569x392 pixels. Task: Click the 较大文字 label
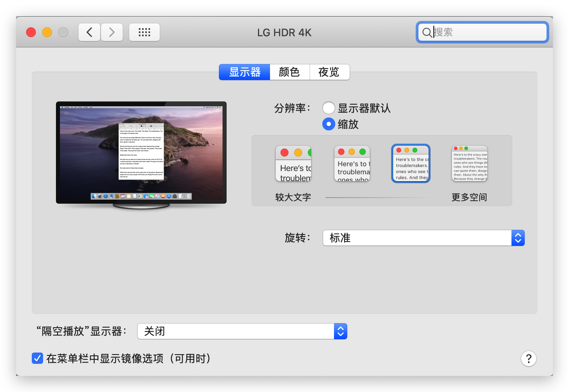pyautogui.click(x=293, y=197)
